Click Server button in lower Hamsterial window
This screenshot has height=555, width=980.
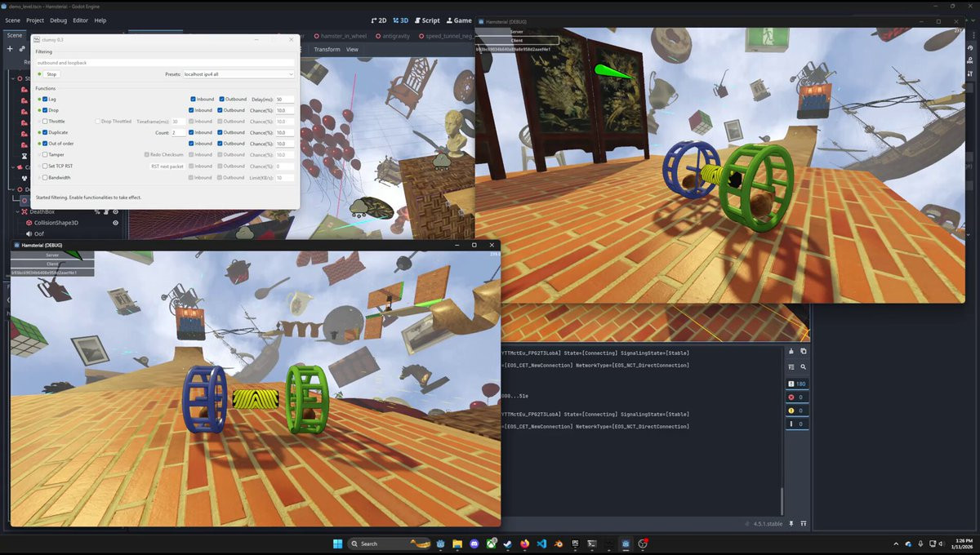coord(52,255)
